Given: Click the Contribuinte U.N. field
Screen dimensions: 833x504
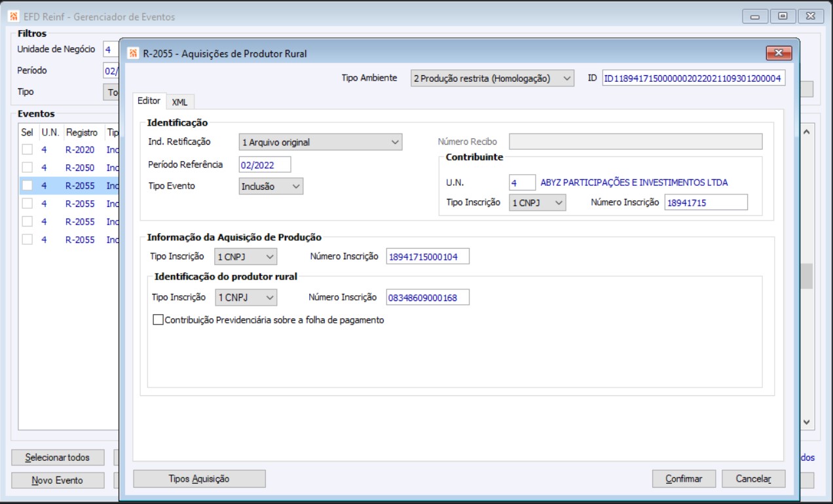Looking at the screenshot, I should tap(522, 183).
